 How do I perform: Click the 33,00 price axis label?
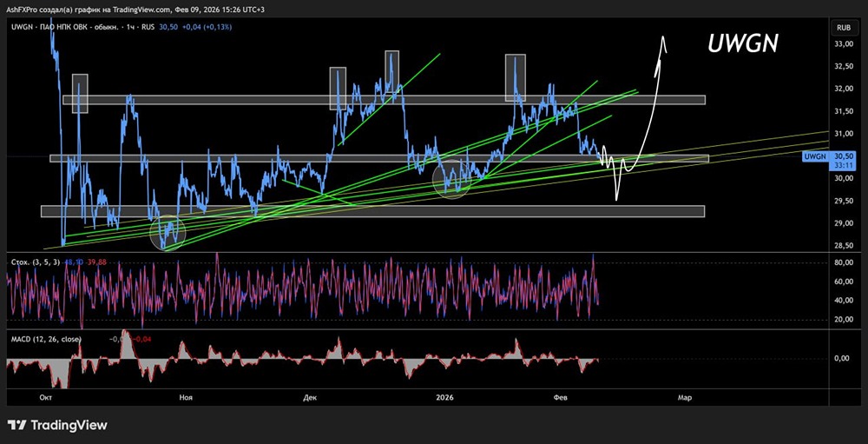click(x=843, y=44)
